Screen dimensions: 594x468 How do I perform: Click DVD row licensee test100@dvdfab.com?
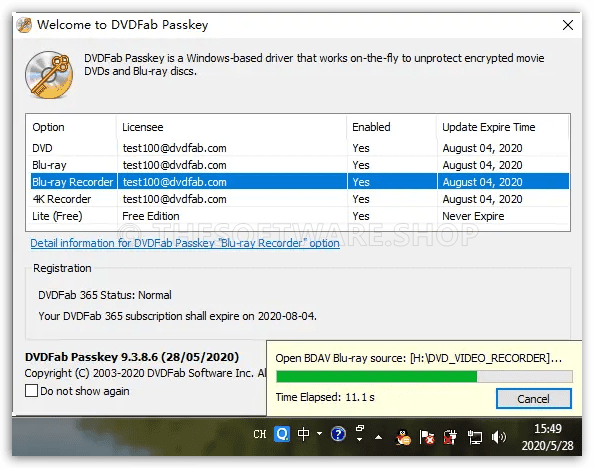[x=175, y=148]
